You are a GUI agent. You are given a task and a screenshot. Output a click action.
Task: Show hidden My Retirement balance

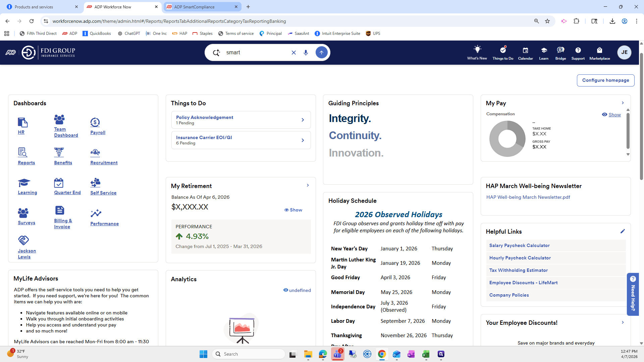coord(293,210)
